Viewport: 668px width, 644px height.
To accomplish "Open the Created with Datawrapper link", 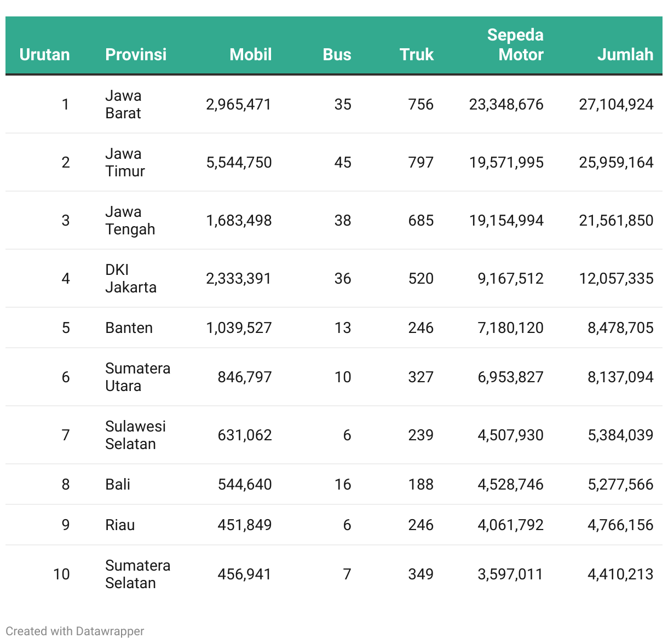I will point(75,631).
